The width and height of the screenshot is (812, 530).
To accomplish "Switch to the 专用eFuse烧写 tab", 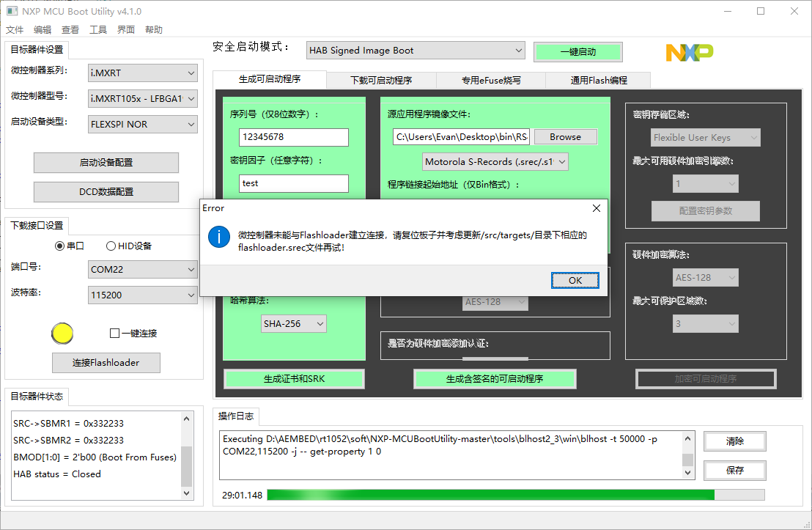I will 491,80.
